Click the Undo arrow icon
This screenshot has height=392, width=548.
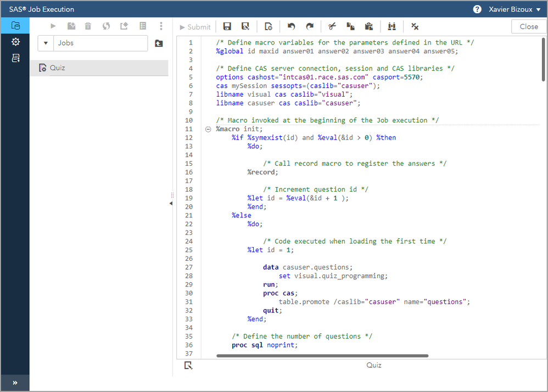pos(292,26)
